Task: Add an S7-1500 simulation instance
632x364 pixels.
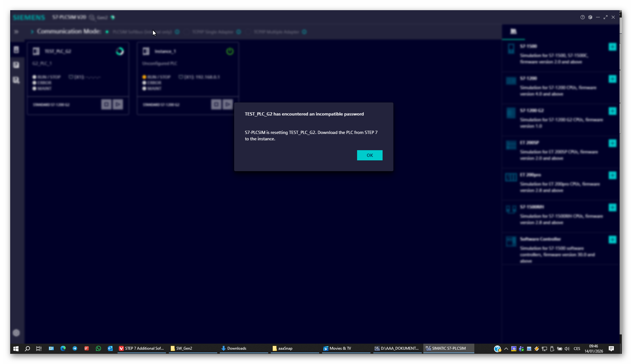Action: coord(612,47)
